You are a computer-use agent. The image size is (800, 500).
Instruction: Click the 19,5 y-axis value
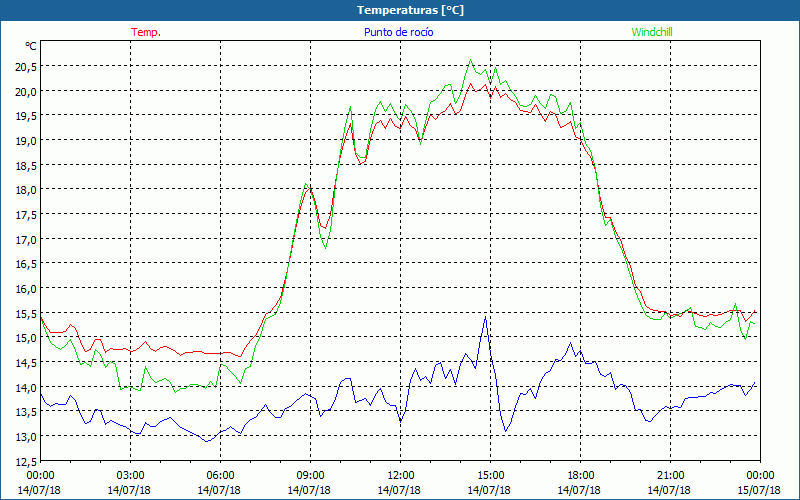[27, 116]
